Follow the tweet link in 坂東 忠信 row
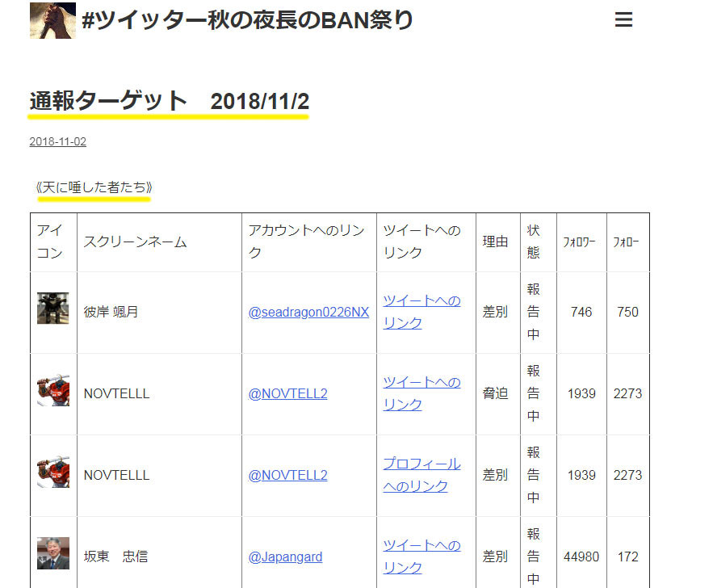 (422, 556)
